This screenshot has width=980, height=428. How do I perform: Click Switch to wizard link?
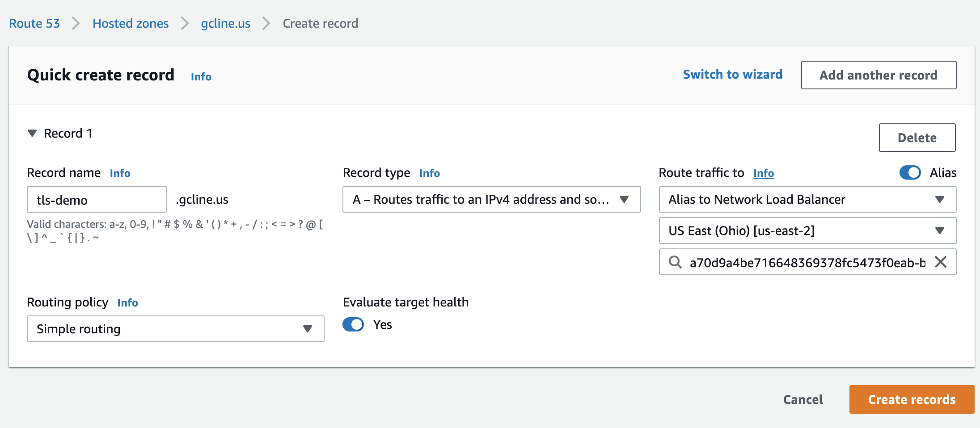click(x=732, y=74)
